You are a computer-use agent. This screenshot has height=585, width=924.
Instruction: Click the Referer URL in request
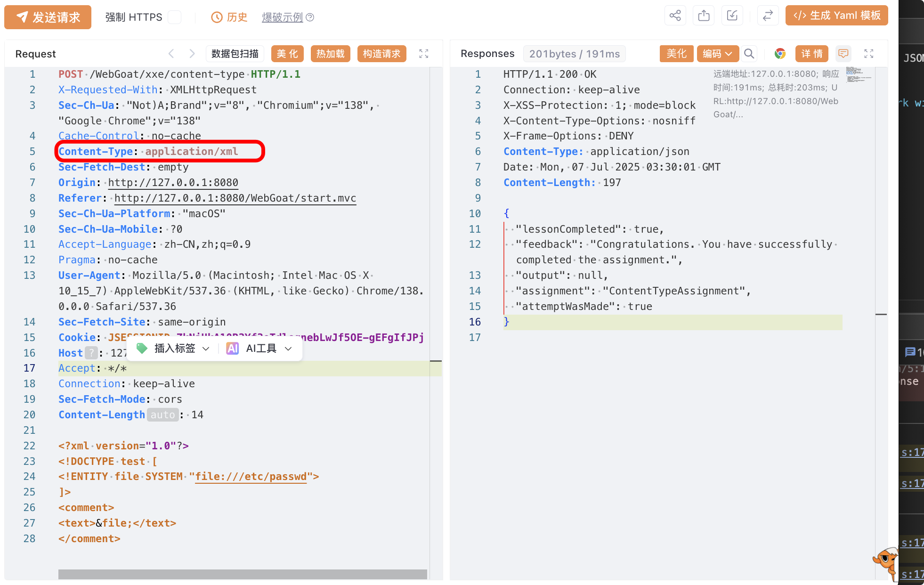235,198
